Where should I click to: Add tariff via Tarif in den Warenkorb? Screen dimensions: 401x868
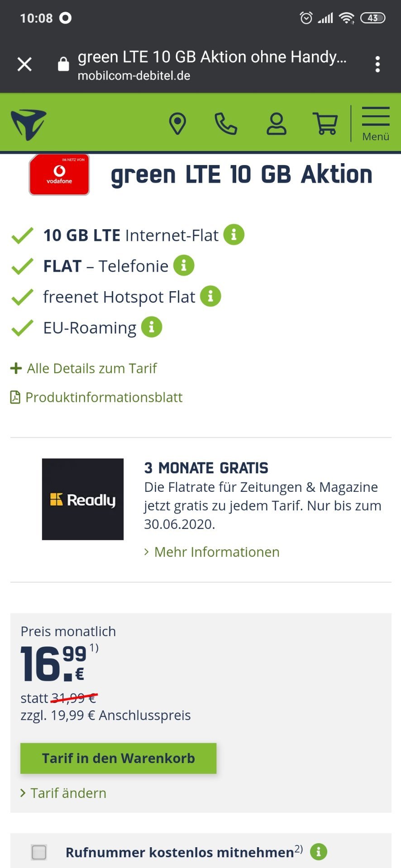[118, 758]
